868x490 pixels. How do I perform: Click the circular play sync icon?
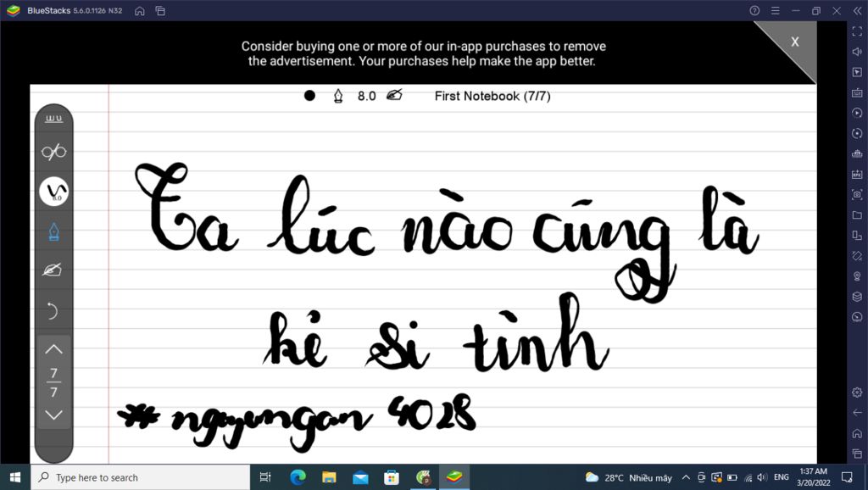coord(857,113)
